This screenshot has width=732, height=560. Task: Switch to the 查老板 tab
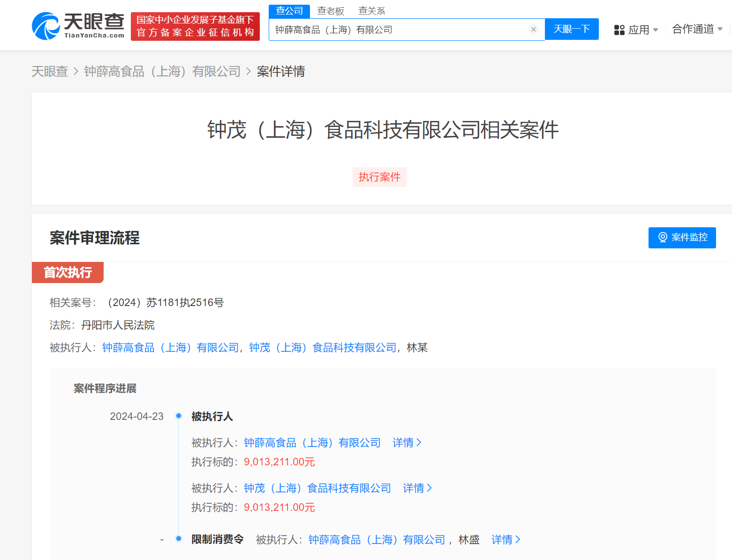330,11
